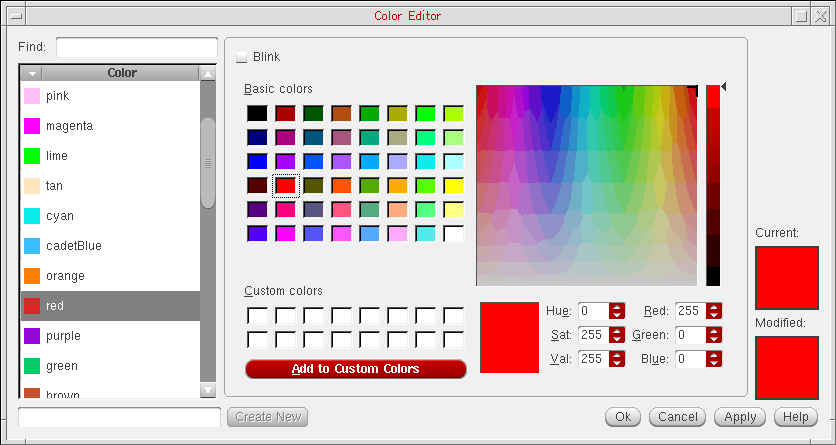This screenshot has height=445, width=836.
Task: Select cadetBlue from the color list
Action: click(73, 246)
